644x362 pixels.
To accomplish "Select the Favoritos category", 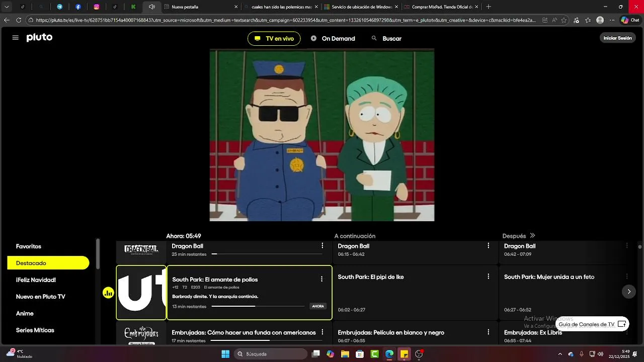I will 29,246.
